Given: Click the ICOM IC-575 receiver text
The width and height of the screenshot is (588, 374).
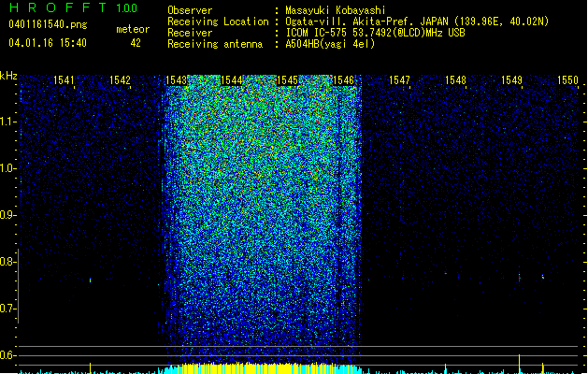Looking at the screenshot, I should [x=375, y=33].
